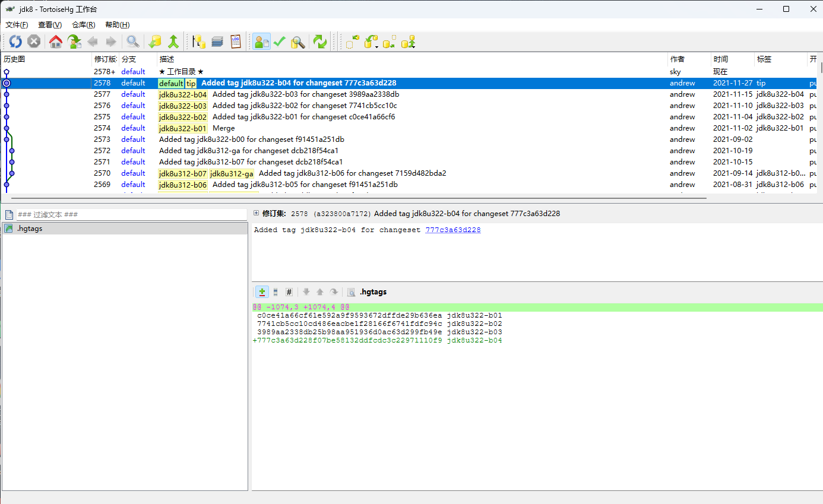This screenshot has height=504, width=823.
Task: Open the revision search magnifier
Action: coord(132,42)
